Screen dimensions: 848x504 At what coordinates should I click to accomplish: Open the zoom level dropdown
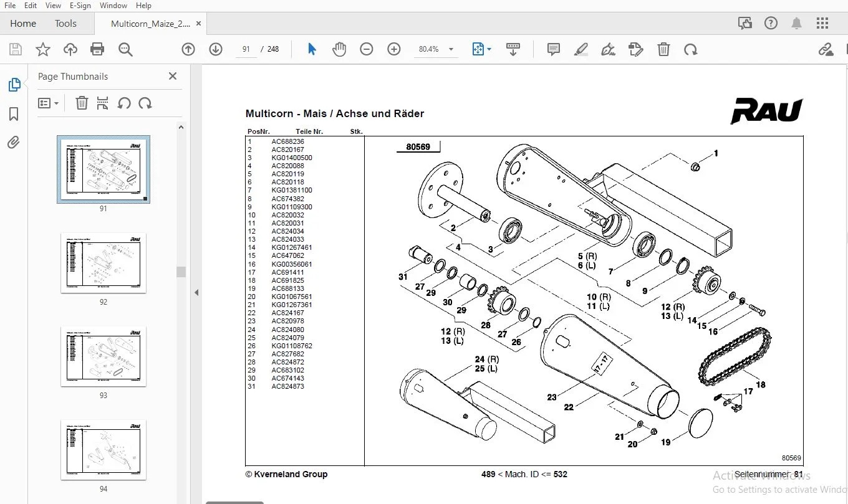point(451,49)
